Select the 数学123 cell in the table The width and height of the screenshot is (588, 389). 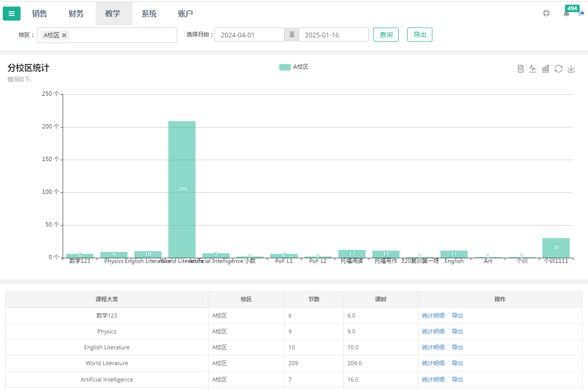click(x=107, y=316)
